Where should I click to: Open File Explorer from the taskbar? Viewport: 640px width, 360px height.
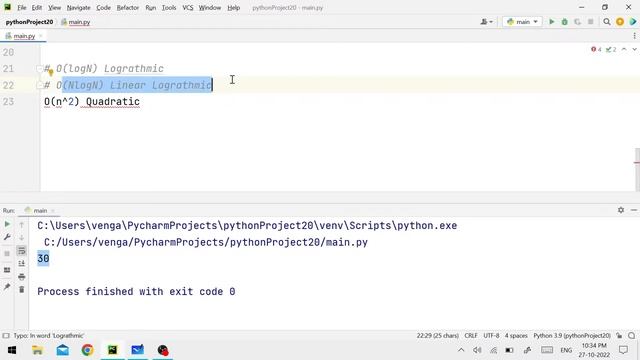click(x=38, y=350)
